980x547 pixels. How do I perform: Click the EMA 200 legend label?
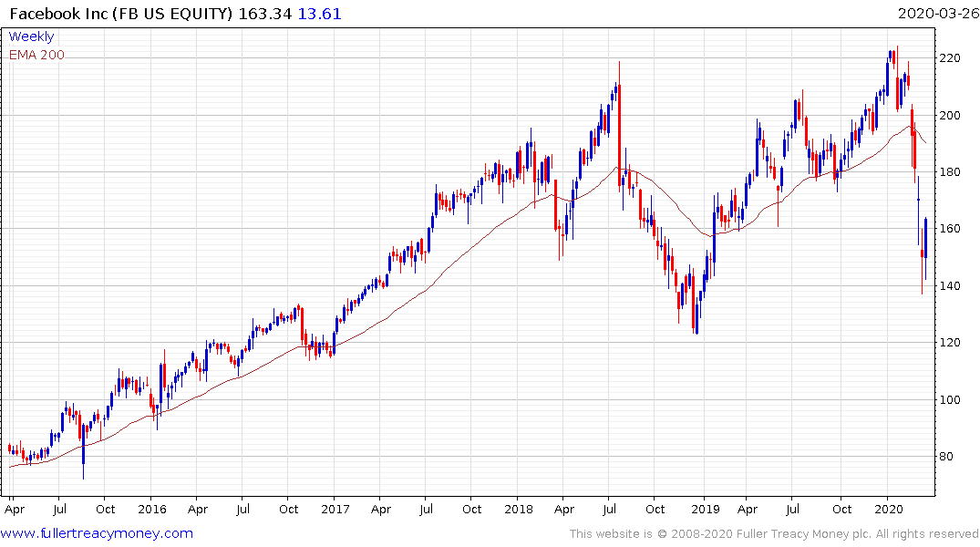[36, 55]
